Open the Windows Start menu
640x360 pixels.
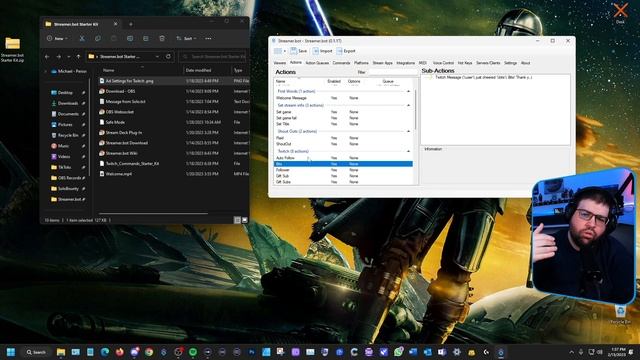pyautogui.click(x=11, y=352)
